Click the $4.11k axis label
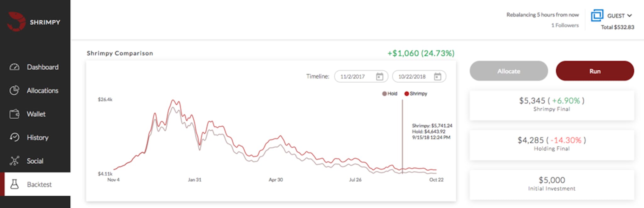 click(105, 173)
